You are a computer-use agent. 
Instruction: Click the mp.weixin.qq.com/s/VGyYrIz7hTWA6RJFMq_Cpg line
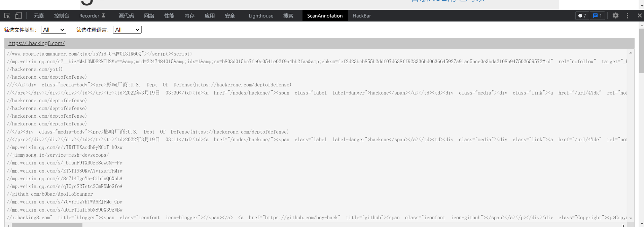point(65,202)
